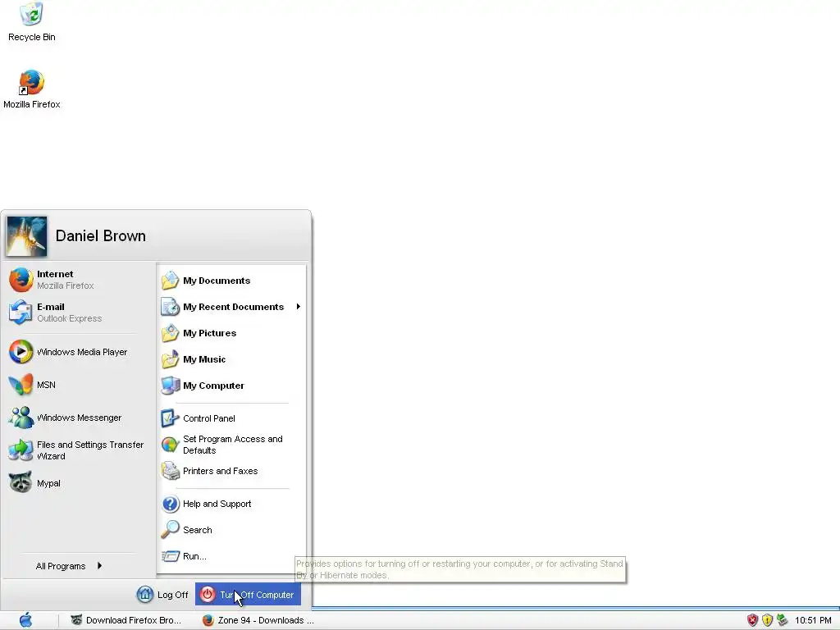The image size is (840, 630).
Task: Click the Apple-logo Start button
Action: click(25, 620)
